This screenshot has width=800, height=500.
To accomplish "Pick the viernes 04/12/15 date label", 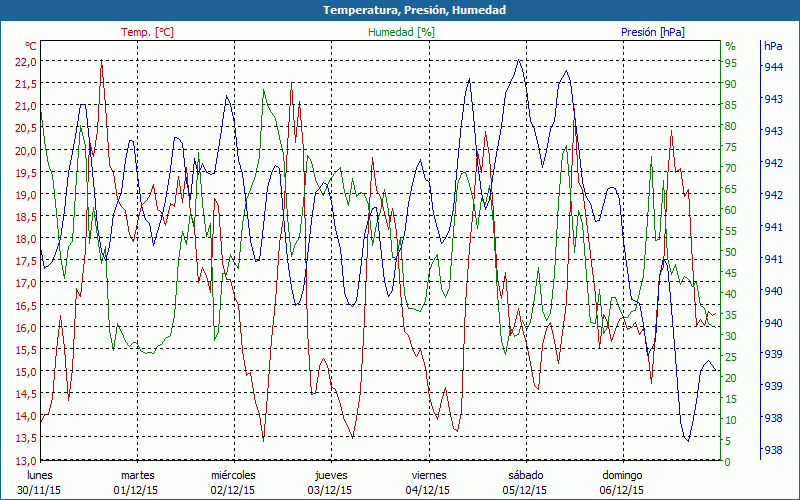I will (428, 482).
